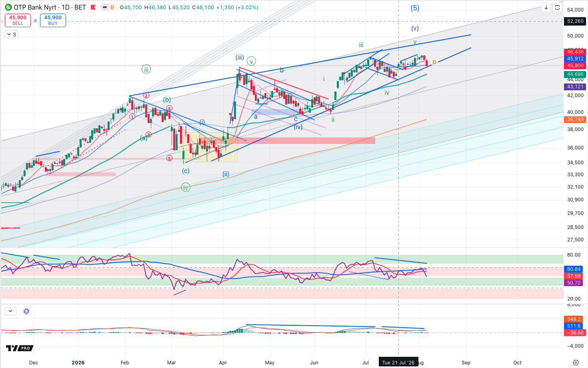Open chart settings gear at bottom right

pos(576,362)
